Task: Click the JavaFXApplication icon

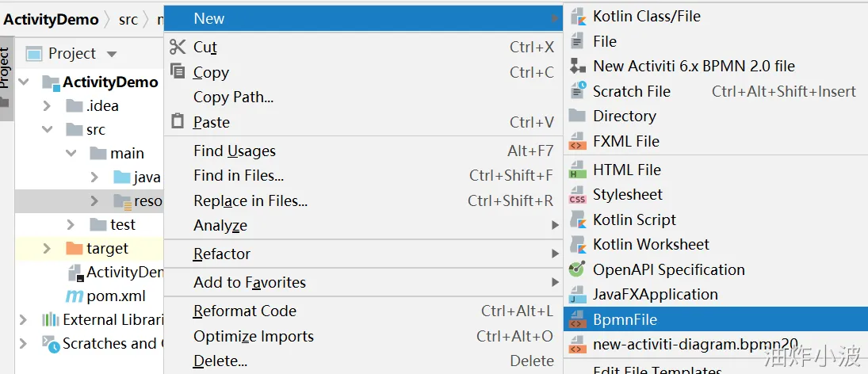Action: tap(577, 295)
